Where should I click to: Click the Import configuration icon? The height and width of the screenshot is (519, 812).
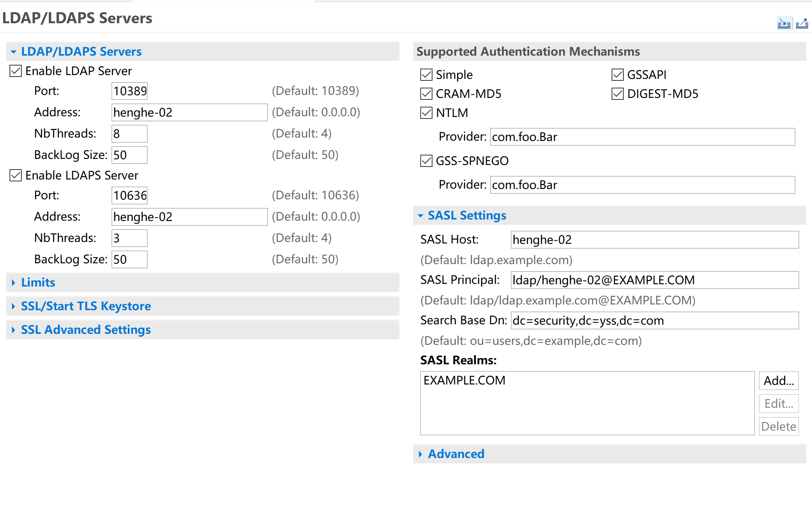pyautogui.click(x=784, y=24)
